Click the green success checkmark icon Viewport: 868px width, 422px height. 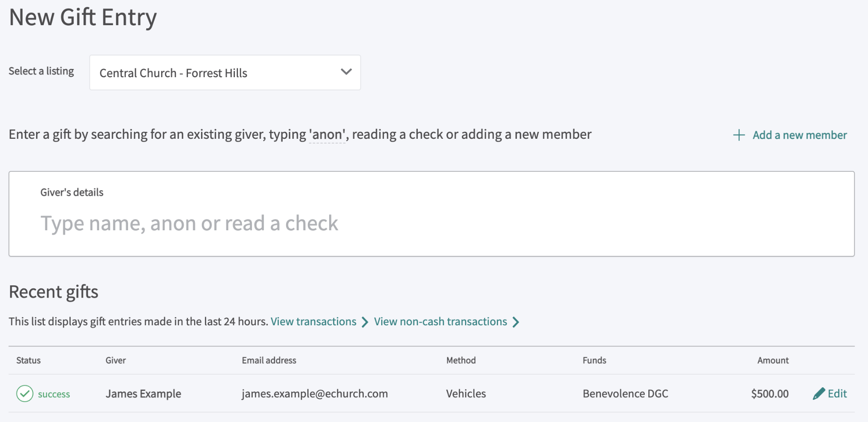[25, 394]
